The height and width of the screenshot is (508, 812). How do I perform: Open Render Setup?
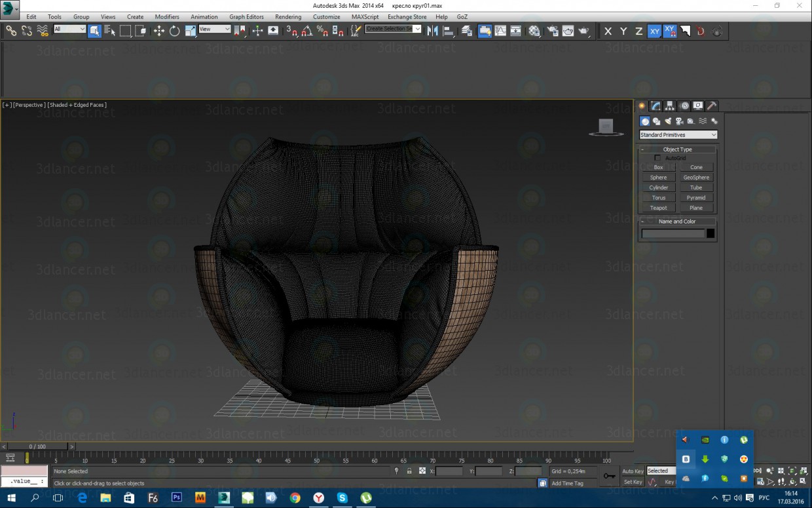coord(553,30)
